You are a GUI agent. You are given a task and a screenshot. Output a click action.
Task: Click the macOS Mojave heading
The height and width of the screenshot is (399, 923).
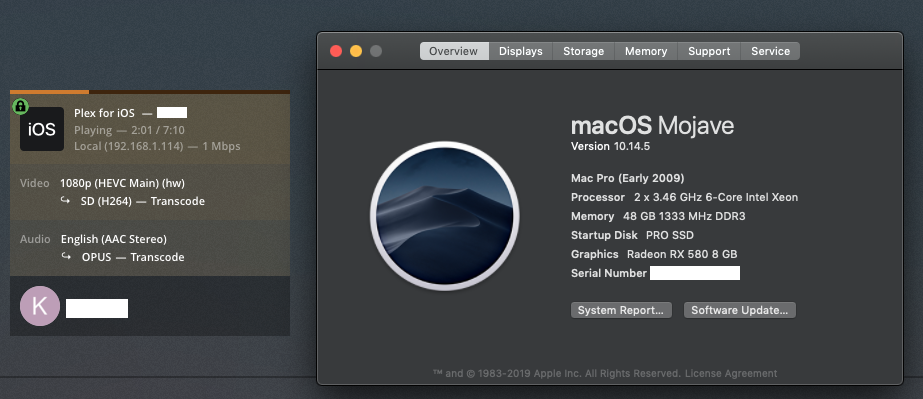652,126
